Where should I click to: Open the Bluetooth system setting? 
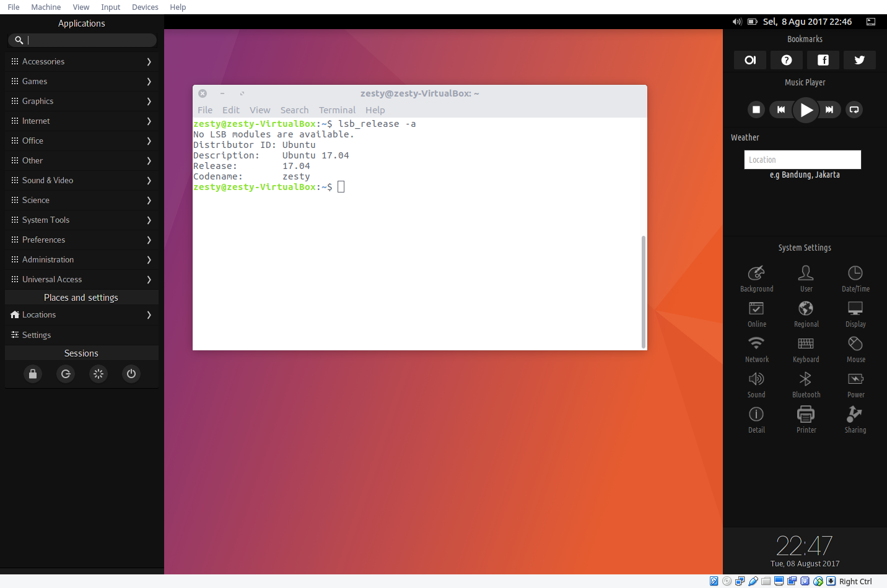806,384
